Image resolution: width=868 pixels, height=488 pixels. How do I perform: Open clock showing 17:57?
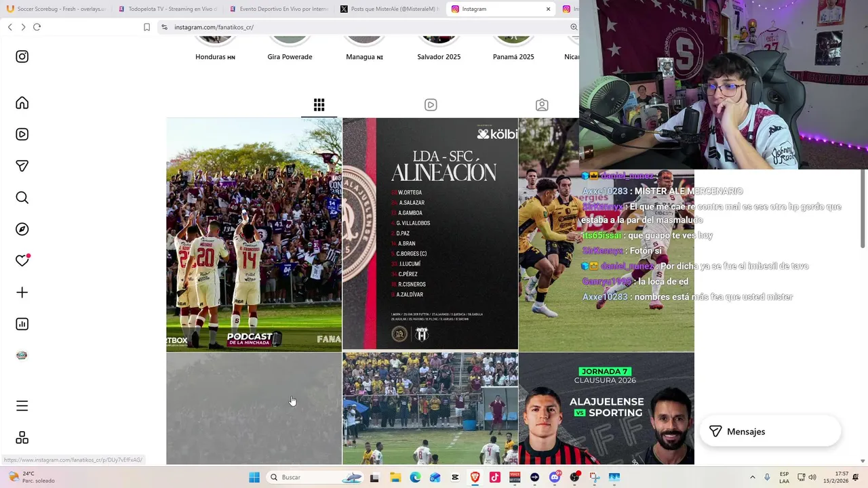pos(836,477)
